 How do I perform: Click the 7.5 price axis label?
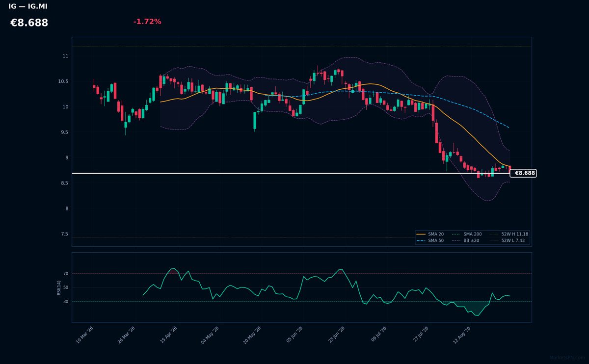[x=64, y=234]
